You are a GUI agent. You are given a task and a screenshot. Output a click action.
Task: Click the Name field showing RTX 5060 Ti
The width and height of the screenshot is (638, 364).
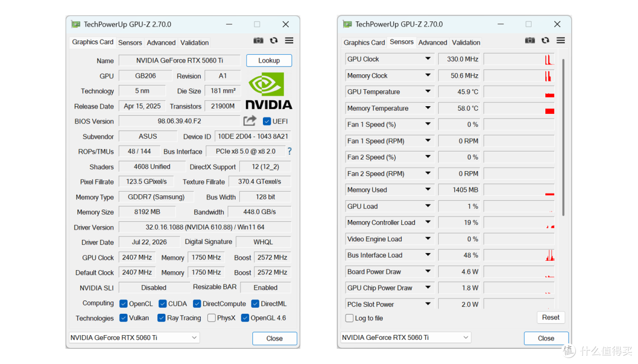pyautogui.click(x=180, y=61)
